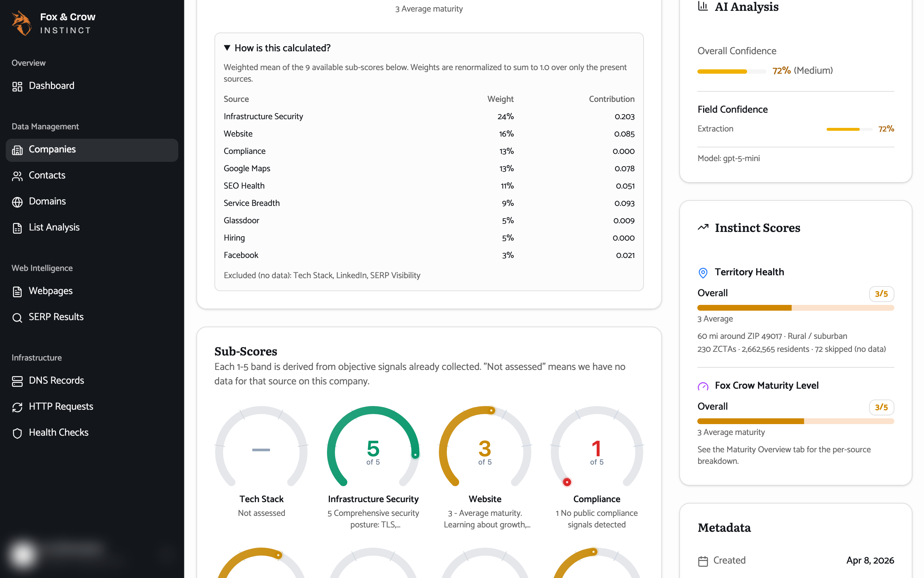Open the Webpages section

[x=92, y=291]
